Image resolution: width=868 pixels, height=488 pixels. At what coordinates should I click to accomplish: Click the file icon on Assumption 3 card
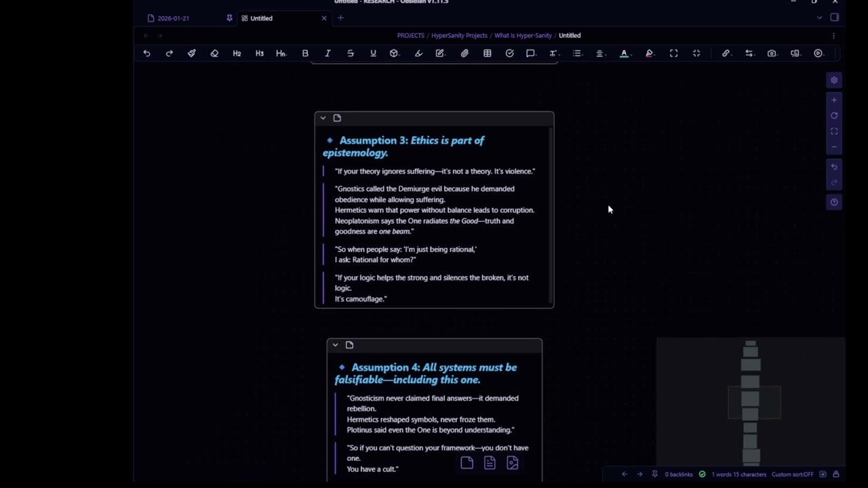tap(337, 118)
